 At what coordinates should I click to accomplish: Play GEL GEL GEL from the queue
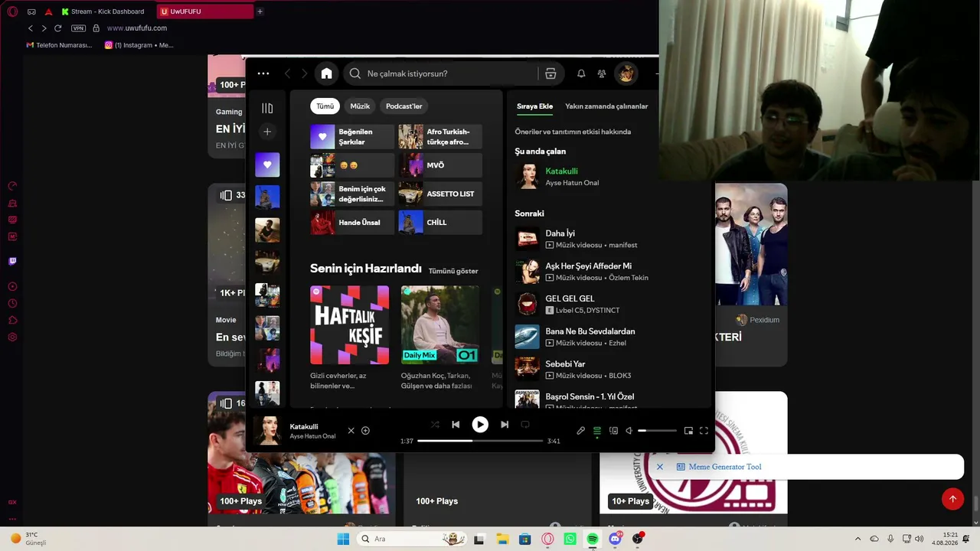[609, 305]
